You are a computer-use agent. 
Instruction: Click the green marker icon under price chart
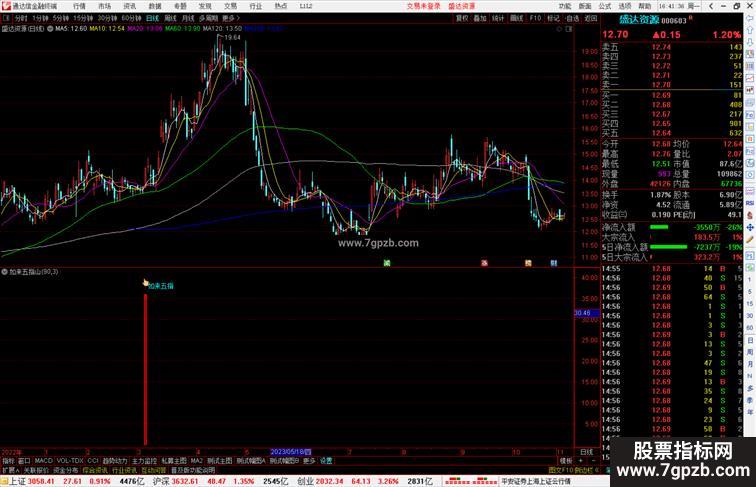point(387,263)
